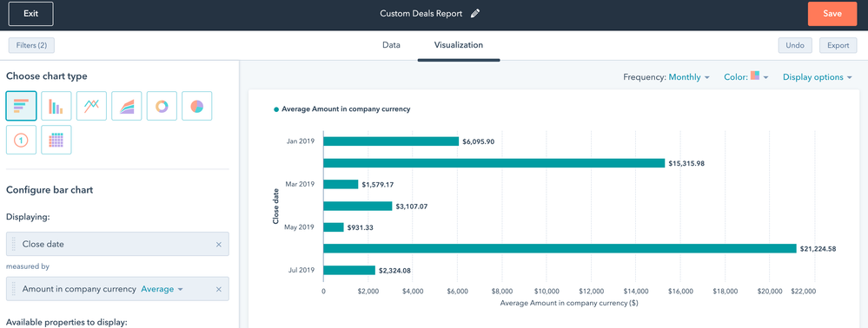The width and height of the screenshot is (868, 328).
Task: Expand the Display options menu
Action: pos(817,77)
